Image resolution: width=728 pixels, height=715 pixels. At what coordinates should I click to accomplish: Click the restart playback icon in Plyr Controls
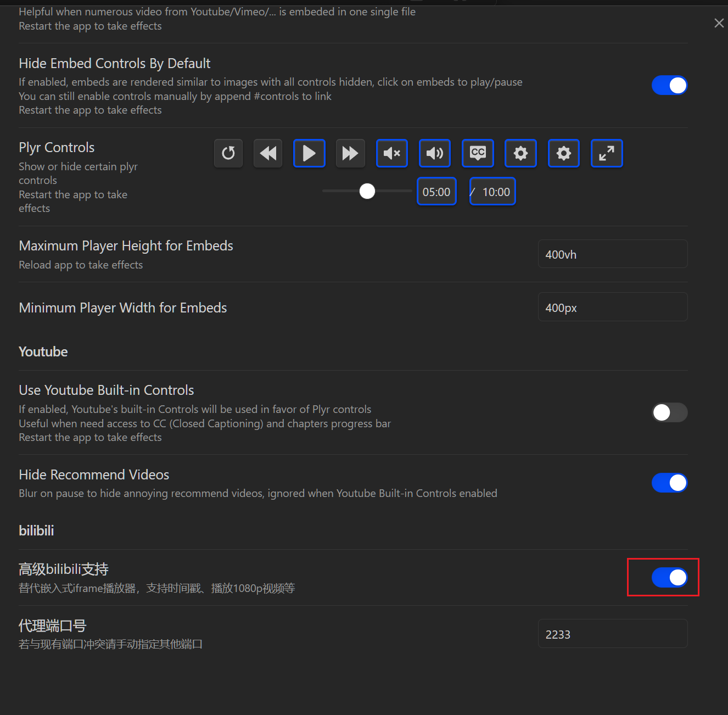[228, 153]
